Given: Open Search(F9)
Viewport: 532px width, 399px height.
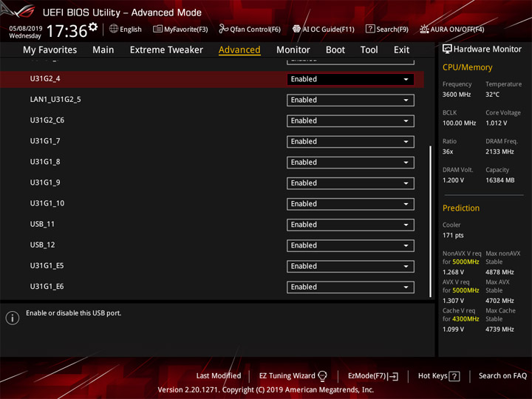Looking at the screenshot, I should (392, 29).
